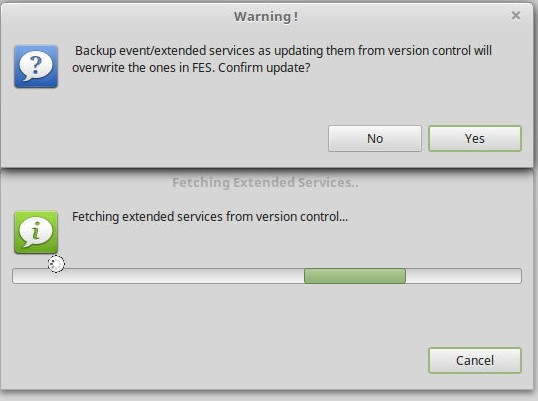Click the "Warning!" dialog title bar
This screenshot has height=401, width=538.
click(266, 16)
